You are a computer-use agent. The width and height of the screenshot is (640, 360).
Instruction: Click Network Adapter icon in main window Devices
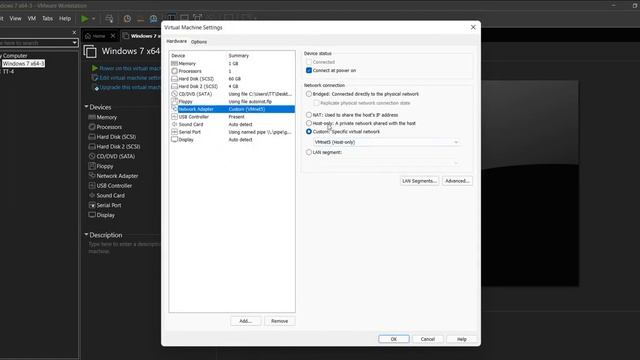click(92, 176)
